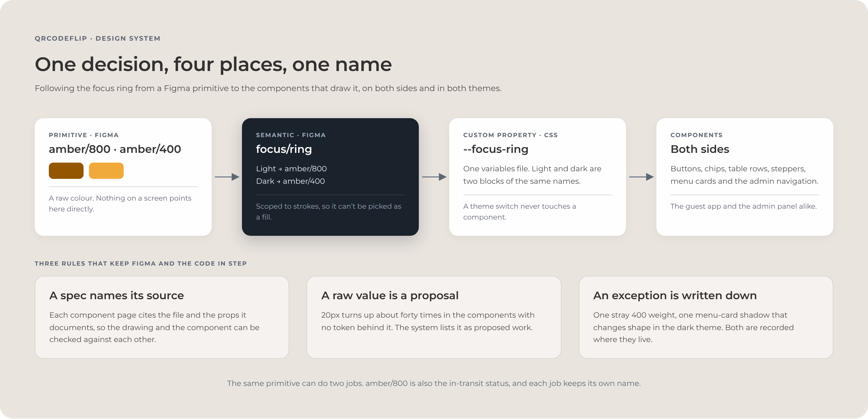Click the note 'A raw colour. Nothing on a screen'
The height and width of the screenshot is (419, 868).
120,203
